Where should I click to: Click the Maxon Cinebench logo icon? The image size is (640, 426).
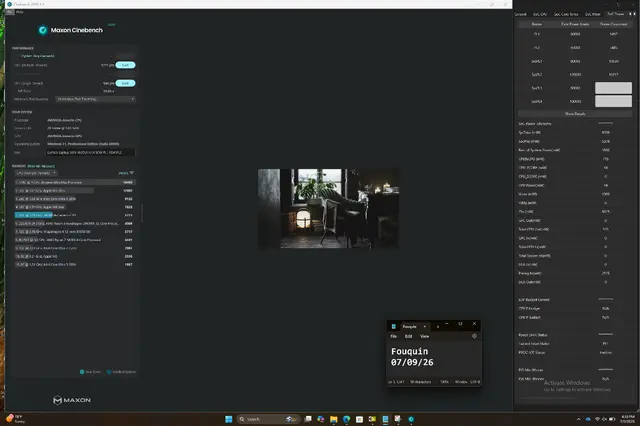(x=43, y=30)
